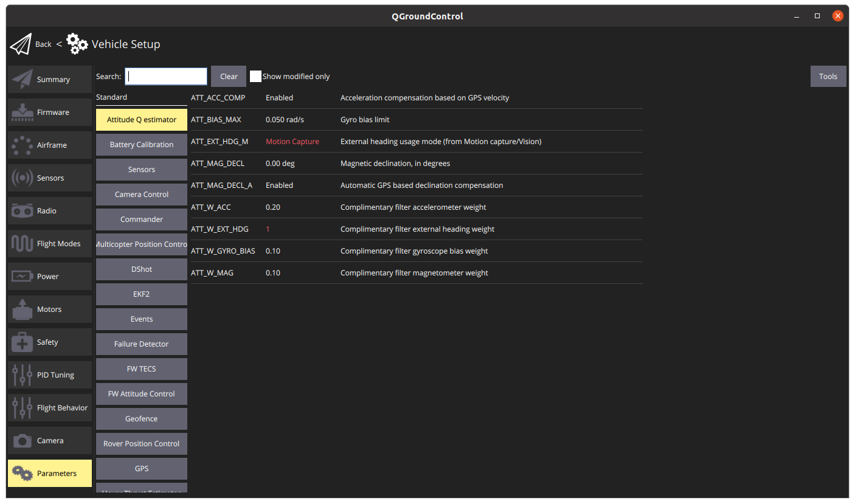Image resolution: width=855 pixels, height=504 pixels.
Task: Click the Airframe dotted circle icon
Action: click(22, 145)
